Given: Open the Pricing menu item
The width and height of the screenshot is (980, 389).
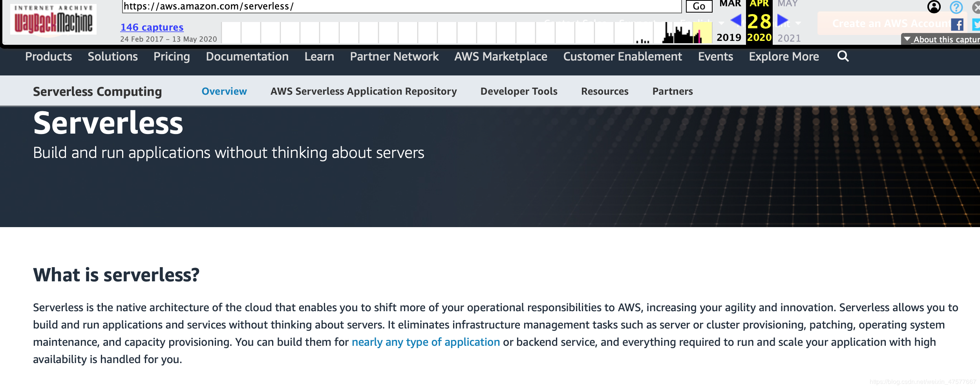Looking at the screenshot, I should [x=172, y=57].
